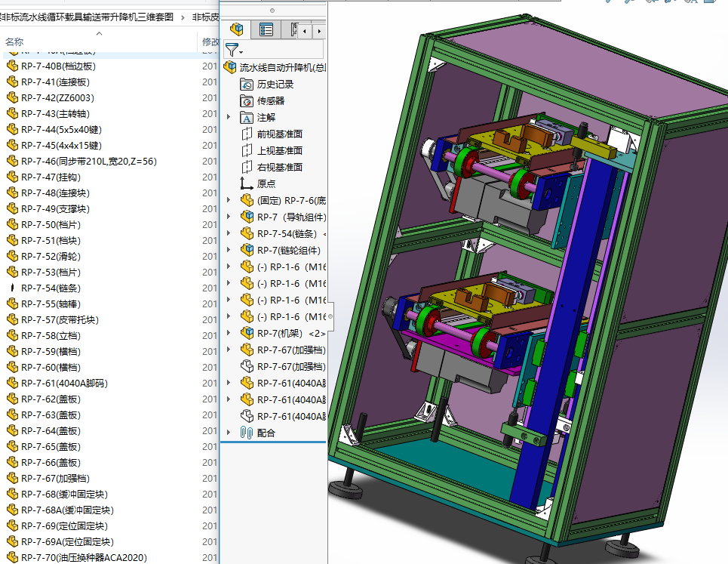Click part icon of RP-7-69(定位固定块) file
The image size is (728, 564).
[x=12, y=525]
